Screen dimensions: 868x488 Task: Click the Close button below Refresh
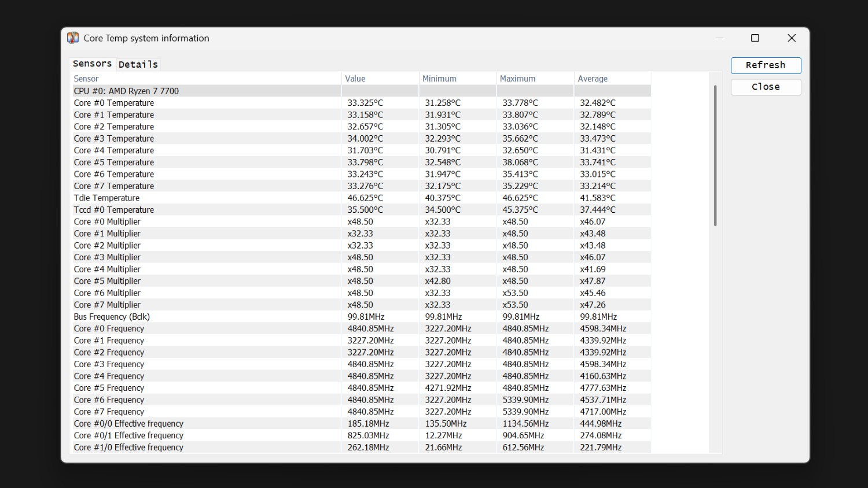click(x=766, y=87)
